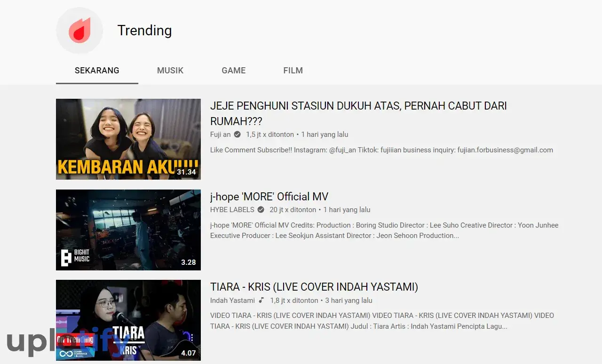602x364 pixels.
Task: Visit the Indah Yastami channel name
Action: [x=232, y=300]
